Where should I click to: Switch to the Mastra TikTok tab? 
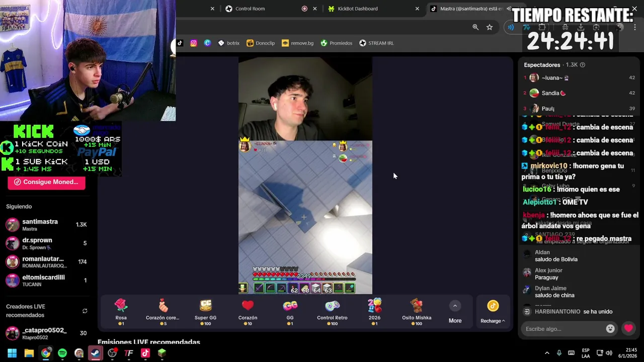[470, 9]
